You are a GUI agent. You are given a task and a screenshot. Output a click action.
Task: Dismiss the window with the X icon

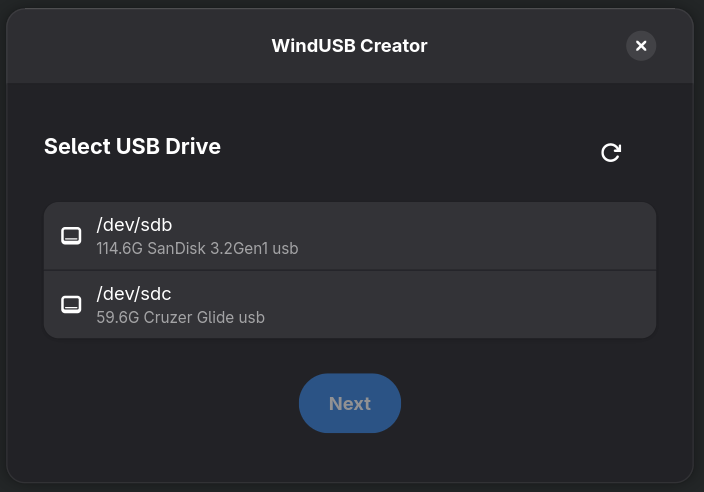click(x=641, y=46)
